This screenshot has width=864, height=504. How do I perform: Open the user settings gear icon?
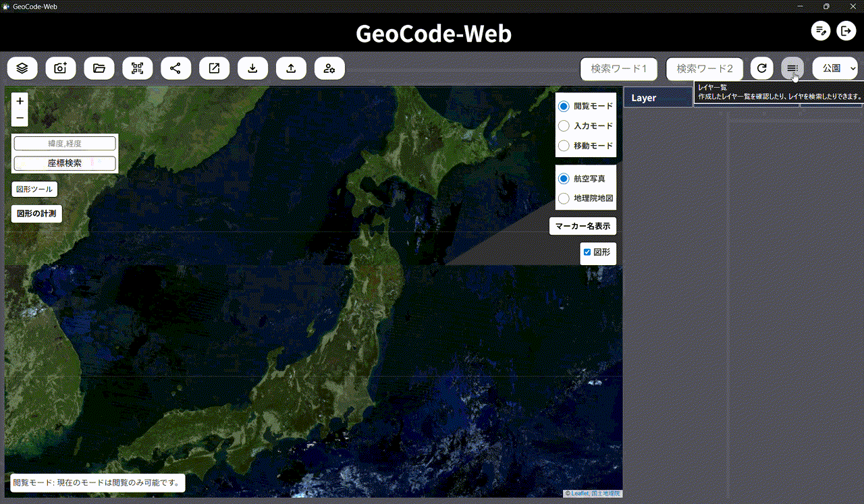pyautogui.click(x=329, y=68)
